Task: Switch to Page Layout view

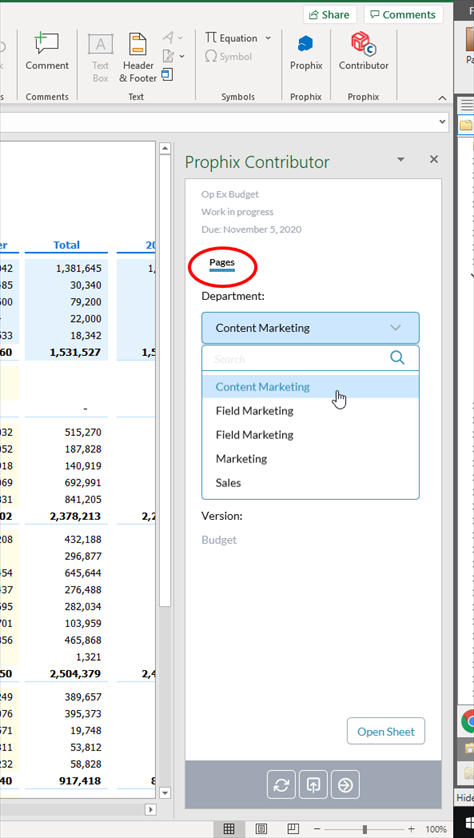Action: tap(261, 829)
